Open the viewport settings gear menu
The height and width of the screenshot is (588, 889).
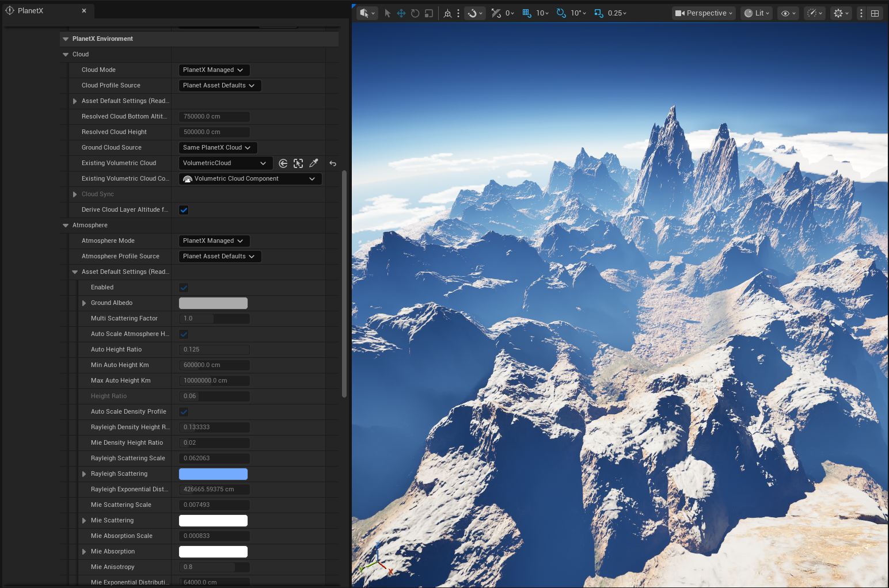(x=841, y=13)
